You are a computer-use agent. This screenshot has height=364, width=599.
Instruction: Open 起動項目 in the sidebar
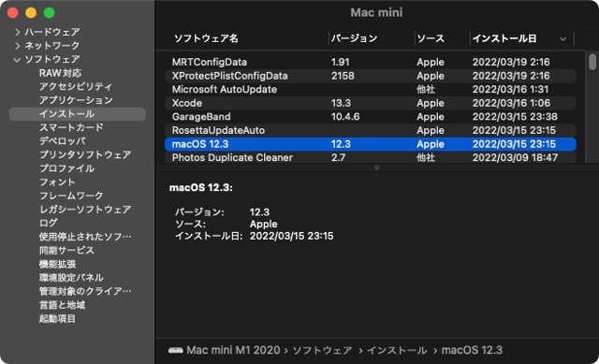coord(57,318)
